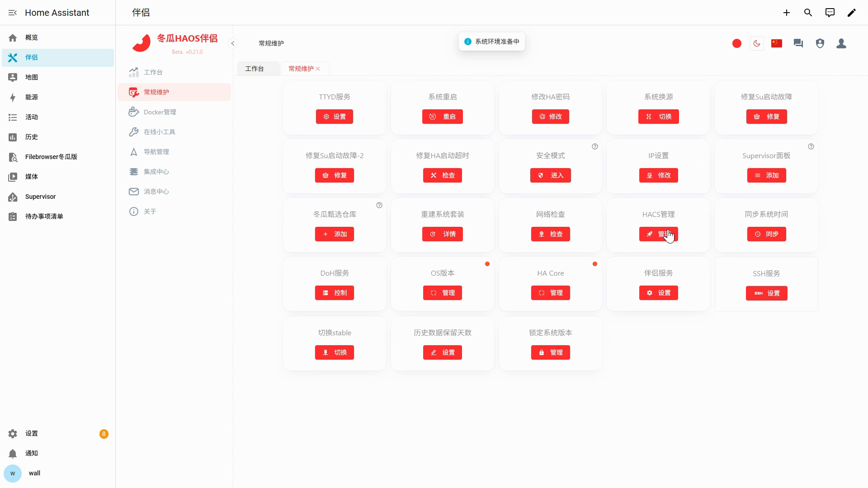This screenshot has width=868, height=488.
Task: Open 地图 map in the sidebar
Action: (58, 77)
